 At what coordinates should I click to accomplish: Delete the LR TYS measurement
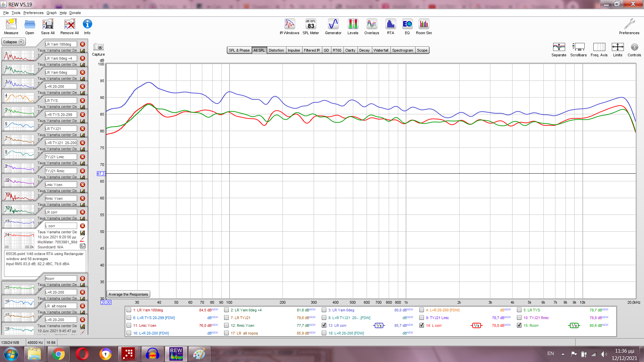pos(83,101)
